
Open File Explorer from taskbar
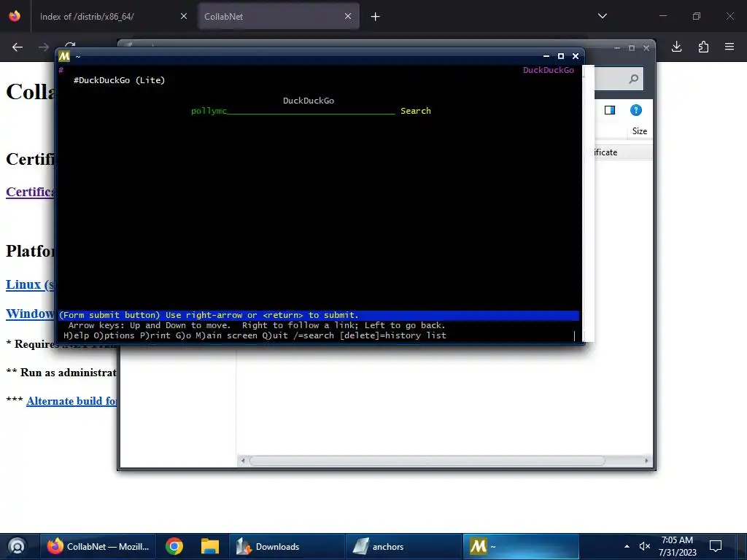pyautogui.click(x=209, y=547)
